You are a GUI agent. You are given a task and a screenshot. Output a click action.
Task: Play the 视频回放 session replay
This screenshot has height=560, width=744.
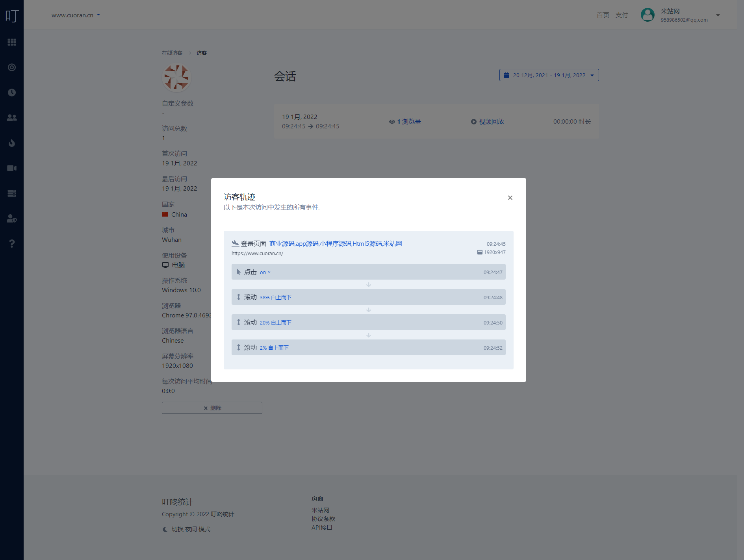click(x=488, y=122)
